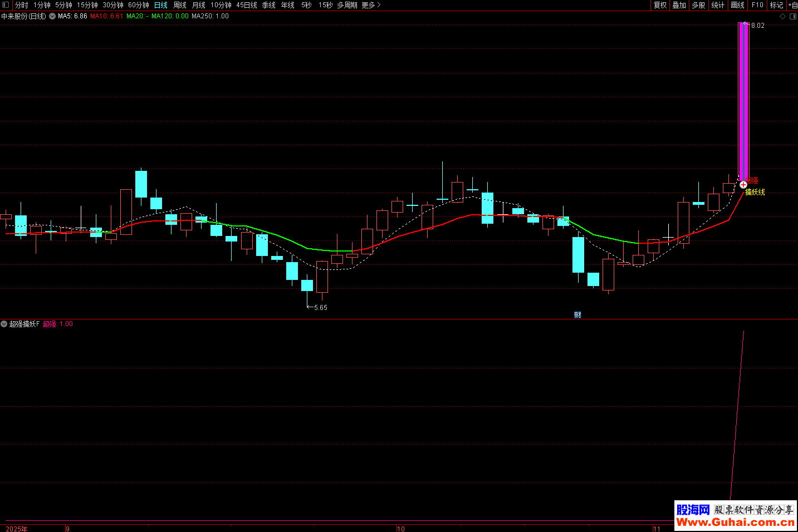
Task: Click the red plus signal marker
Action: (743, 184)
